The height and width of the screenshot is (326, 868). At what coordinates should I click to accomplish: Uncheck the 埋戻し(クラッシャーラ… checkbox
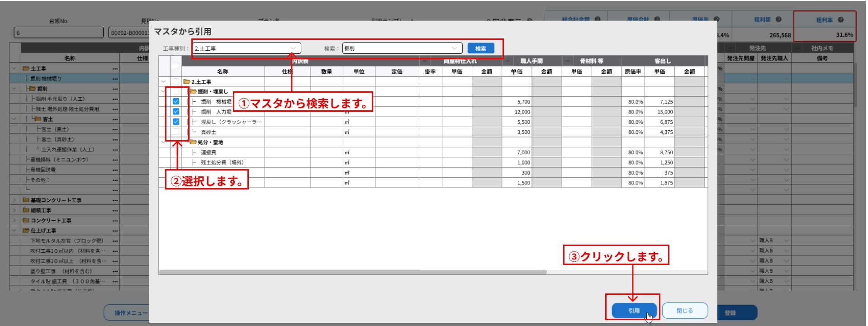tap(176, 122)
